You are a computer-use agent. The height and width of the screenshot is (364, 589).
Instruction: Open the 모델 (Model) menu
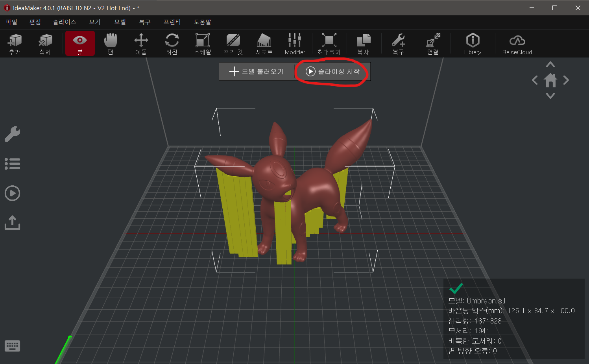click(120, 22)
